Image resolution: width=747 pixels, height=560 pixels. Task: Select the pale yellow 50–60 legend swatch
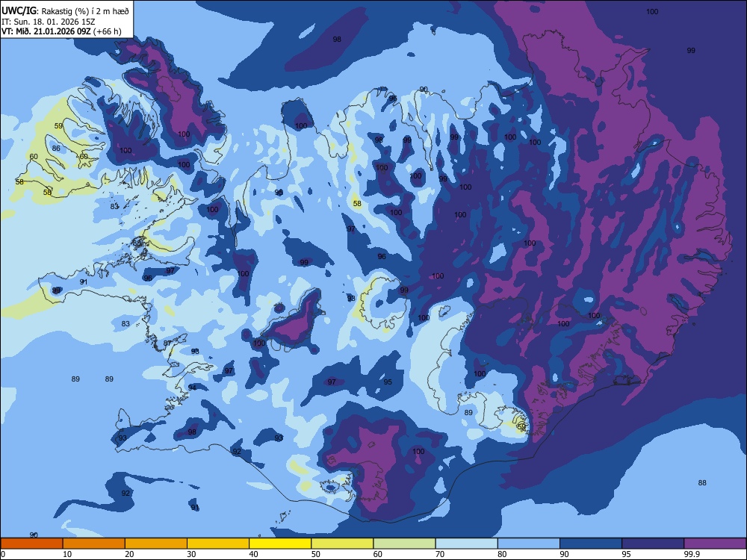[342, 544]
